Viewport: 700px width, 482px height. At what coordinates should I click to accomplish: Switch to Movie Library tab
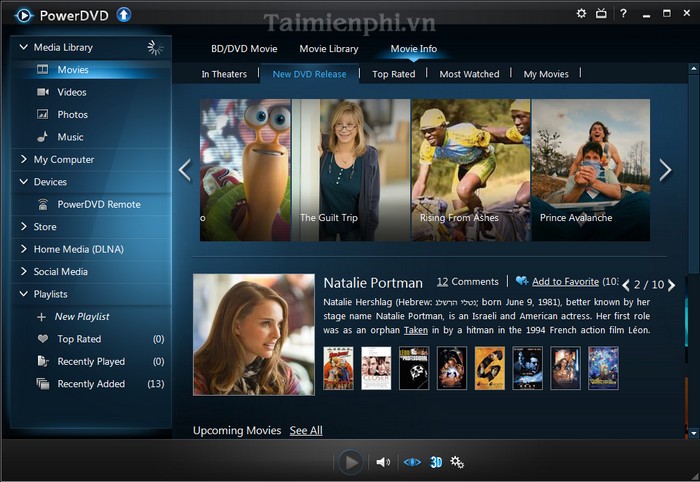[x=329, y=49]
